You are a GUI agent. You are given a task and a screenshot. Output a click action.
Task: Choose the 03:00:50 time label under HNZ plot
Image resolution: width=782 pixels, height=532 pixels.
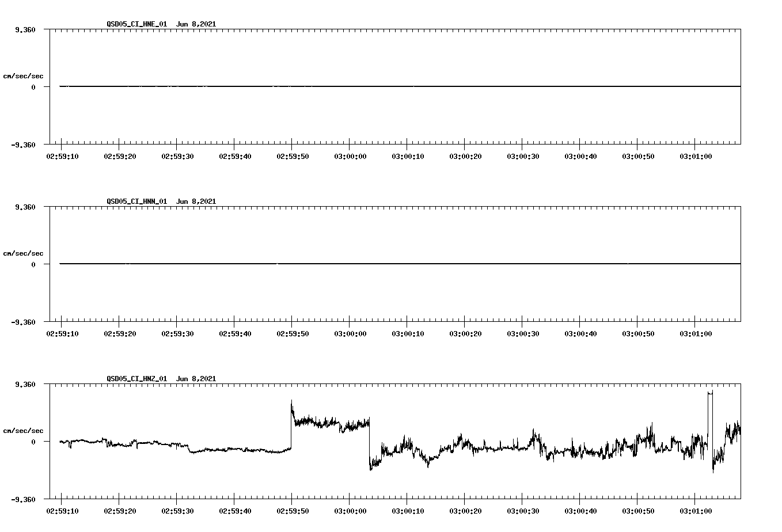tap(638, 511)
